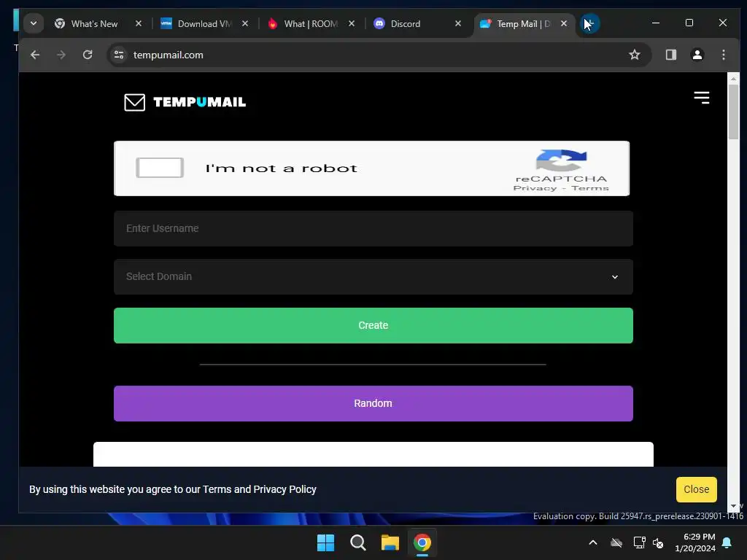Click the purple Random button
The image size is (747, 560).
click(x=373, y=403)
